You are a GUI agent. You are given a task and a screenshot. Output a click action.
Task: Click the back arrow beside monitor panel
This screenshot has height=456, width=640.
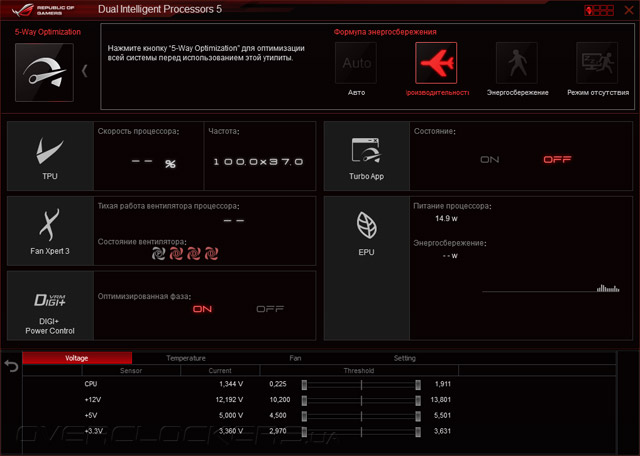click(x=11, y=366)
